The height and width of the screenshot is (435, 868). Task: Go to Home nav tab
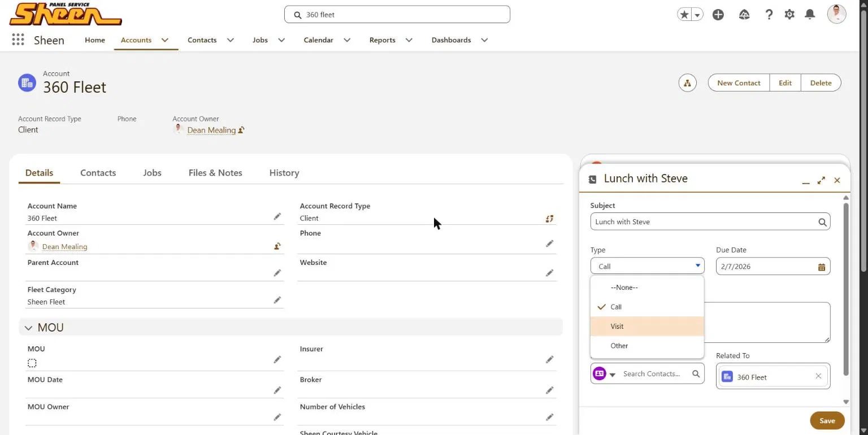coord(95,40)
